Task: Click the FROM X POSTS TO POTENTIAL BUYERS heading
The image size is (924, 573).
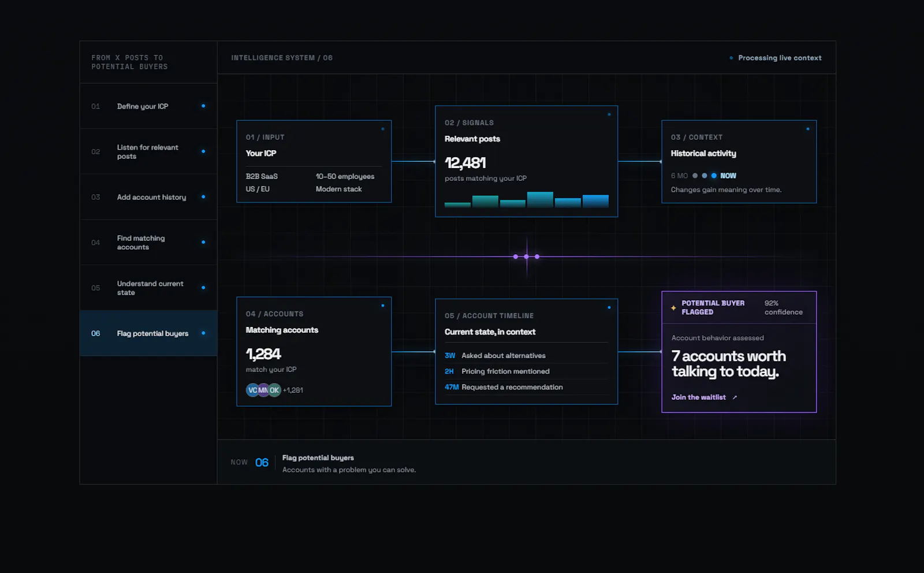Action: tap(129, 62)
